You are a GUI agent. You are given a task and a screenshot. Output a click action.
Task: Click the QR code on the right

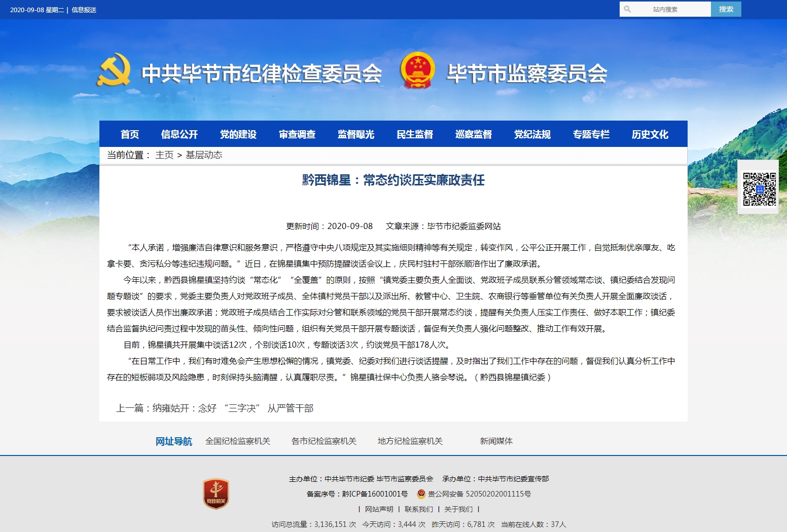(x=759, y=189)
